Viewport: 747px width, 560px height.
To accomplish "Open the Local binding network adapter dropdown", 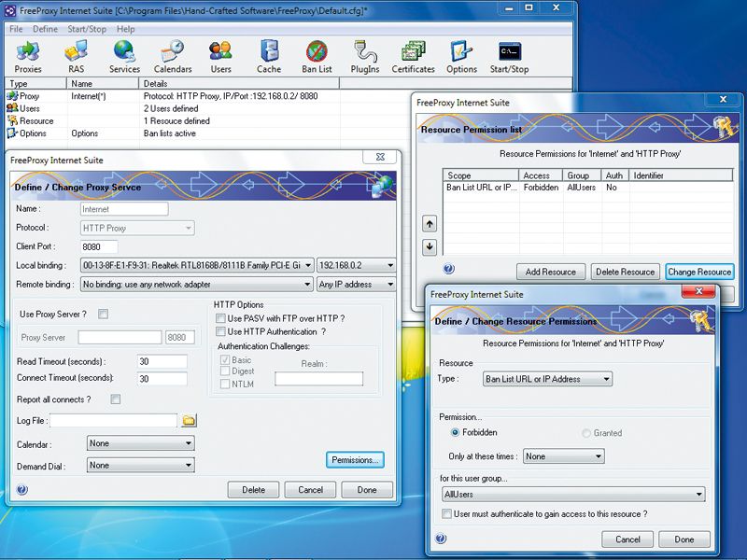I will [x=197, y=265].
